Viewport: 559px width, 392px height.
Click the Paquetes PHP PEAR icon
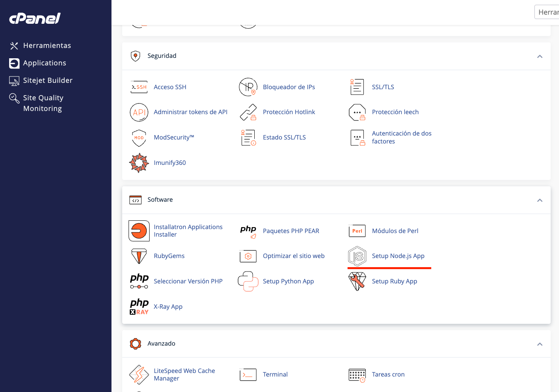pyautogui.click(x=248, y=231)
